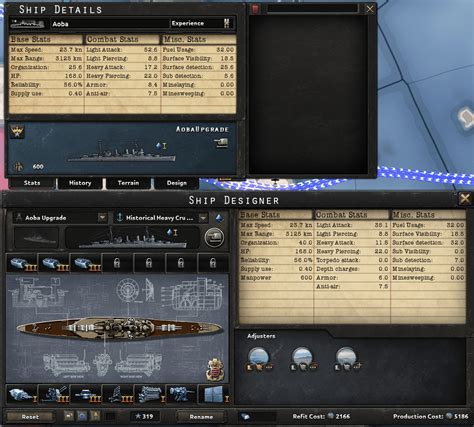This screenshot has width=474, height=427.
Task: Click the third locked module slot
Action: point(181,263)
